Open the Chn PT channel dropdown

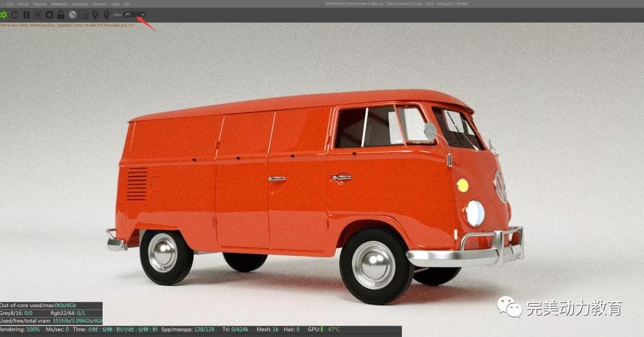(x=135, y=15)
